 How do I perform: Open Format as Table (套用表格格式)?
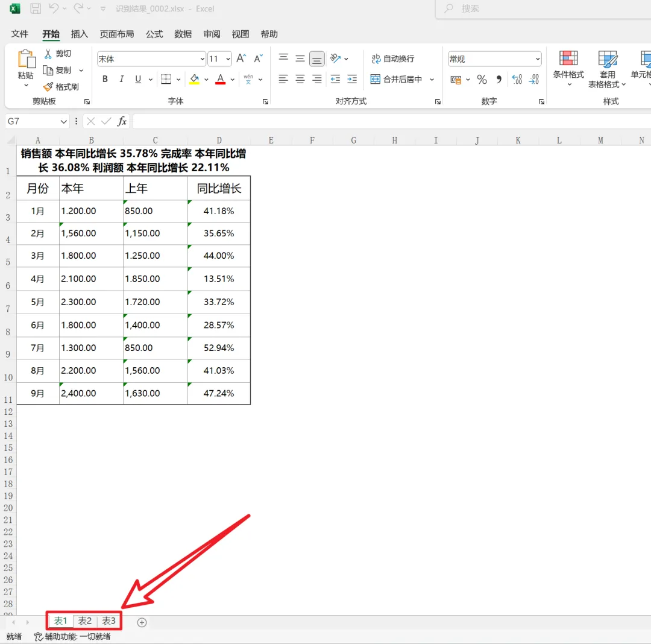pos(607,69)
